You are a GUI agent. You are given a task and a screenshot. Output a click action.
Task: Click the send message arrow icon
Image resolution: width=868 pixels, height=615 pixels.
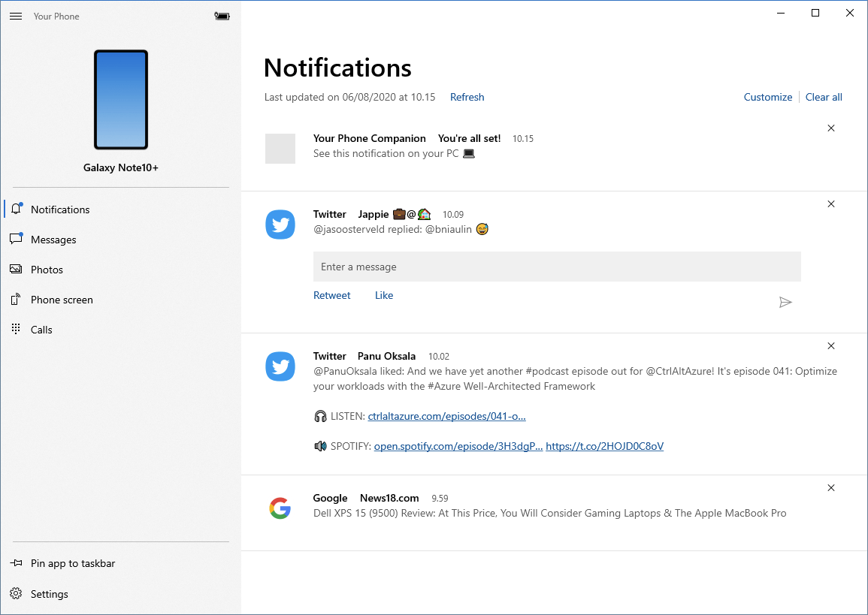785,302
